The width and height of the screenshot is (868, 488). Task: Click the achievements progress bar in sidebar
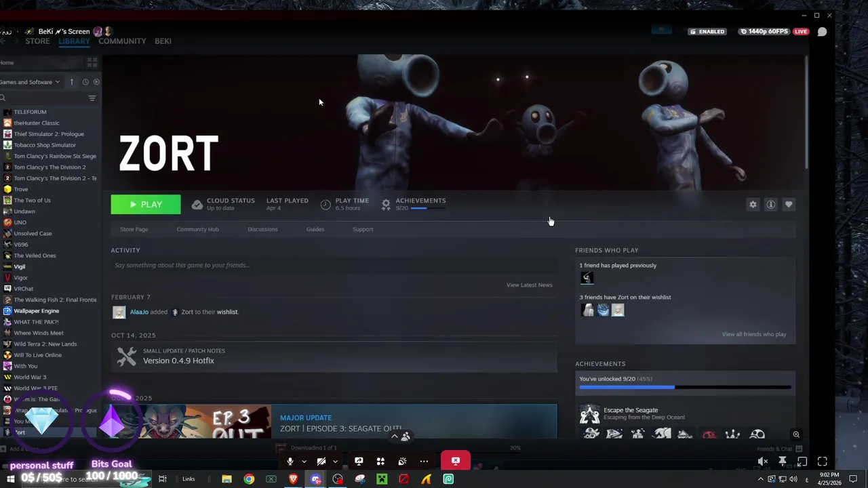pos(685,388)
